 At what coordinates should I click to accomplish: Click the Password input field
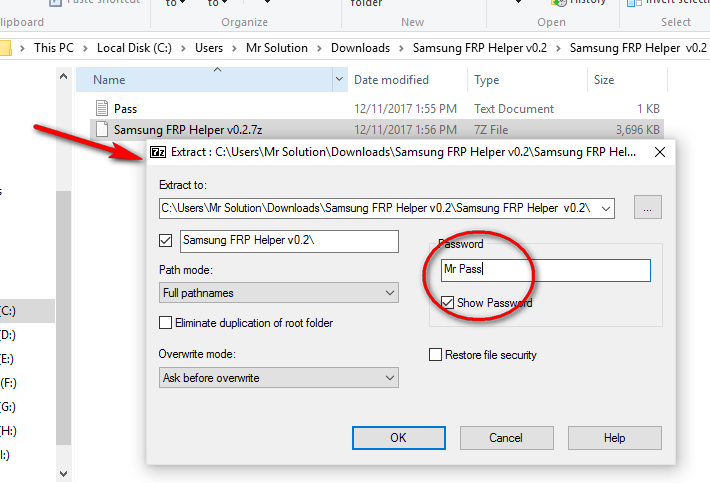(x=546, y=270)
